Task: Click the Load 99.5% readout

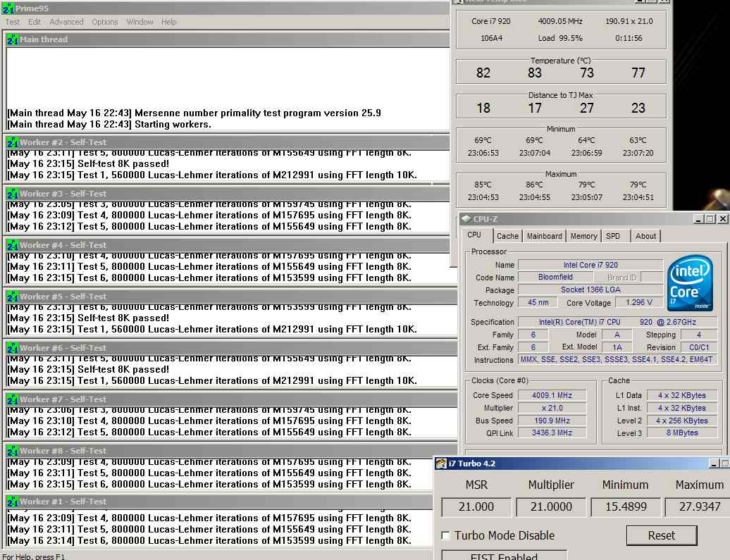Action: coord(560,38)
